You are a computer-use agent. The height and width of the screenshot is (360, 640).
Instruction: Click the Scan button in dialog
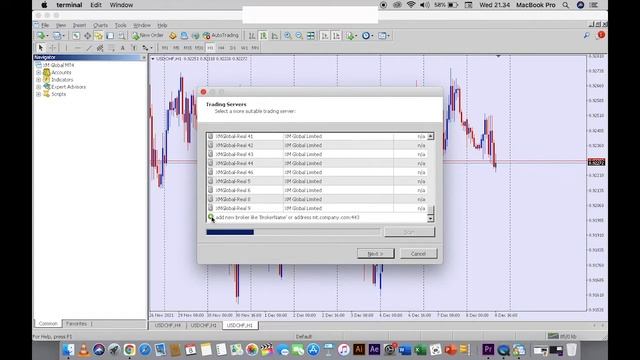tap(409, 232)
